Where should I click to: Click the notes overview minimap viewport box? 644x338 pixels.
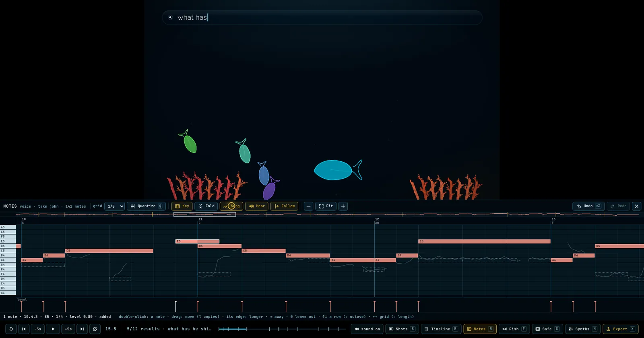[x=204, y=214]
